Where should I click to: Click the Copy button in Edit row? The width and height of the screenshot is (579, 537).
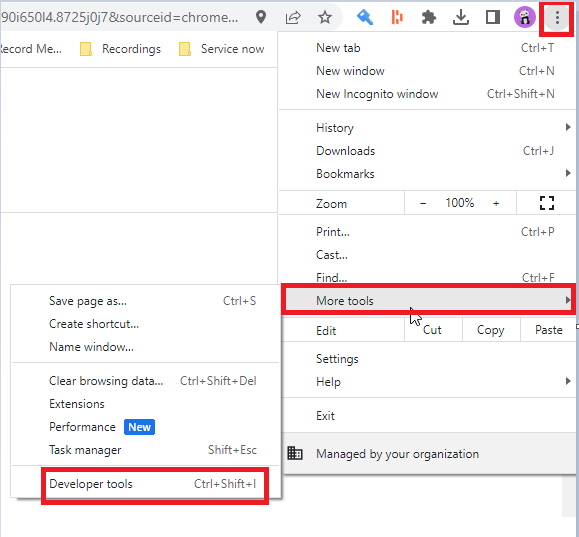[x=491, y=330]
